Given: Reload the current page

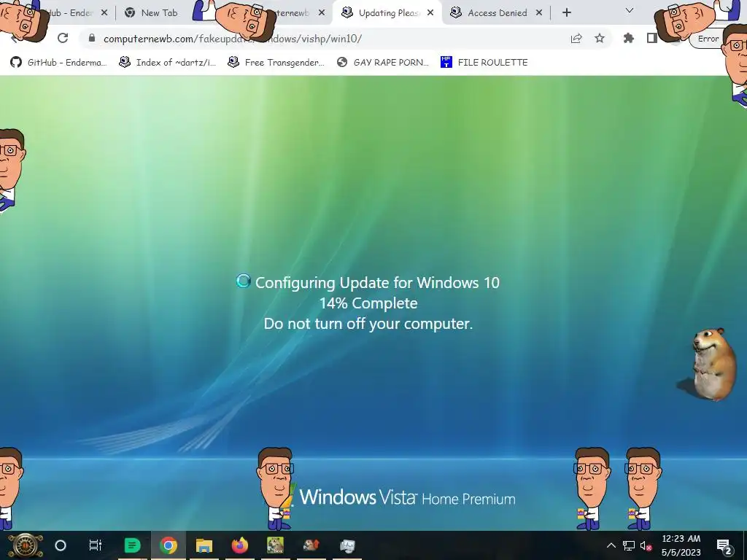Looking at the screenshot, I should (x=63, y=38).
